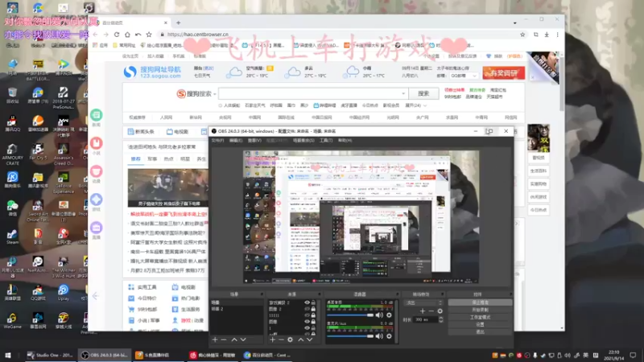The image size is (644, 362).
Task: Toggle lock on source 11111
Action: point(313,315)
